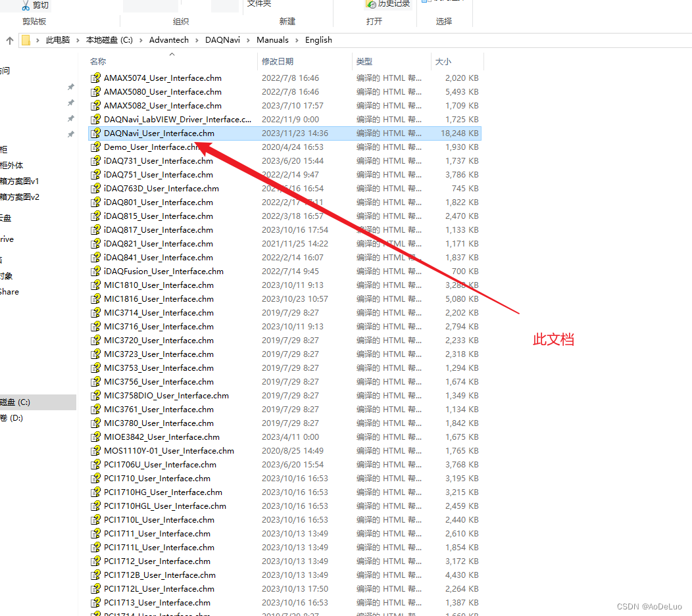Select the (C:) drive in navigation pane
This screenshot has height=616, width=692.
tap(38, 402)
